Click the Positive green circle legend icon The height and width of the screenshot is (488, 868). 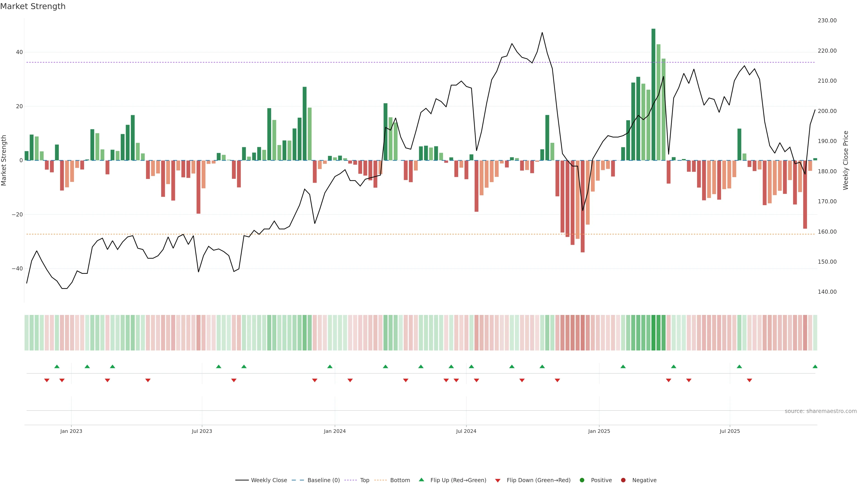pyautogui.click(x=582, y=480)
